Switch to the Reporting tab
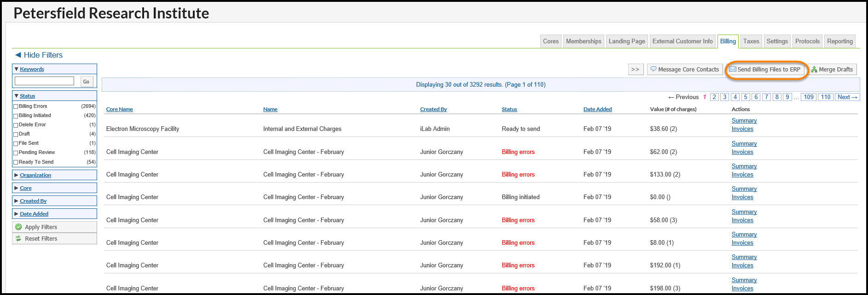The height and width of the screenshot is (295, 868). pyautogui.click(x=839, y=41)
